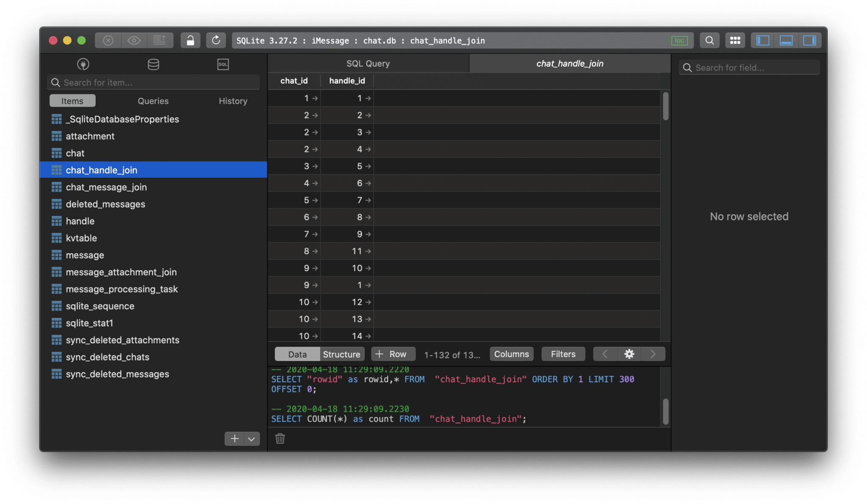The height and width of the screenshot is (504, 867).
Task: Click the lock icon in the toolbar
Action: (x=190, y=40)
